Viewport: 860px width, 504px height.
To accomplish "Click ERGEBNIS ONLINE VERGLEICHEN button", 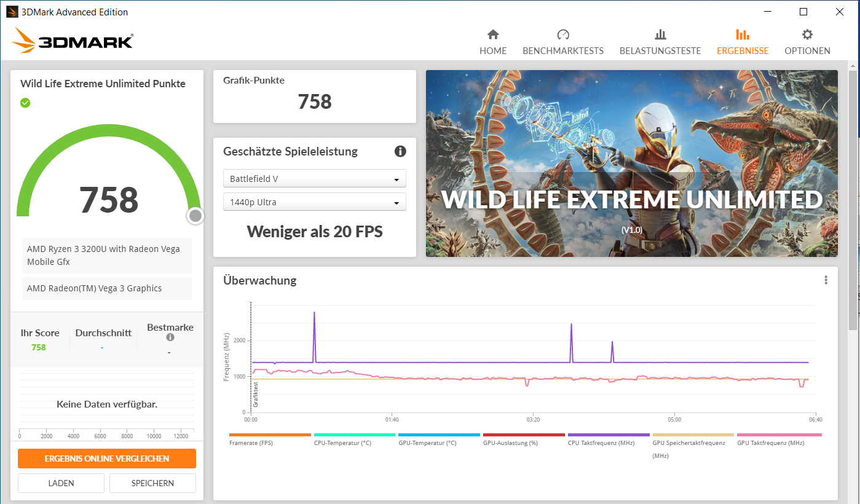I will pos(107,459).
